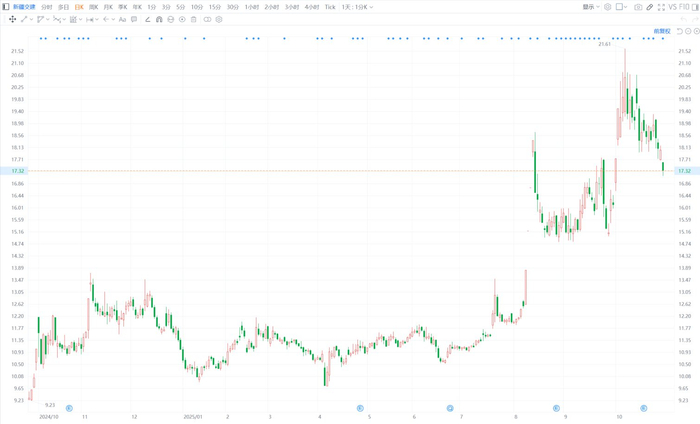Click the undo arrow in drawing toolbar
The height and width of the screenshot is (424, 700).
[x=683, y=19]
